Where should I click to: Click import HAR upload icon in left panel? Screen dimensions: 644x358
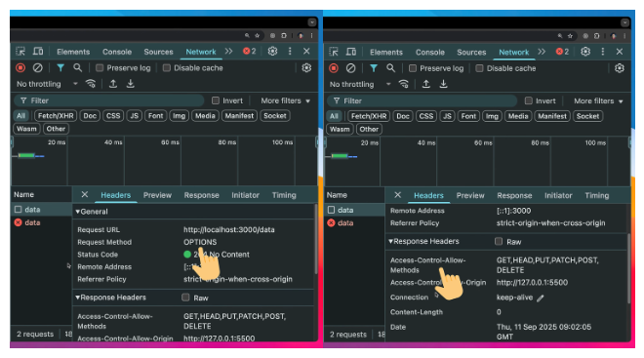click(x=113, y=84)
